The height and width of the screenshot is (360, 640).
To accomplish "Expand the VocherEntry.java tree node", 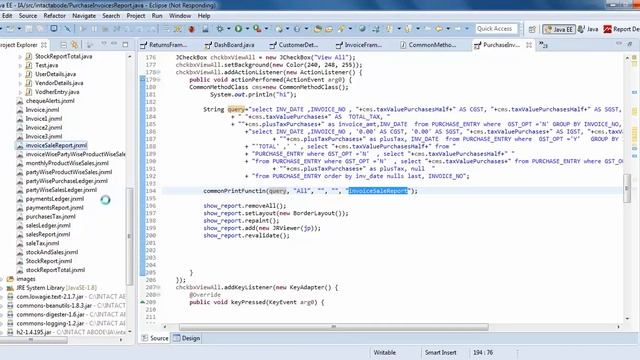I will pyautogui.click(x=20, y=92).
